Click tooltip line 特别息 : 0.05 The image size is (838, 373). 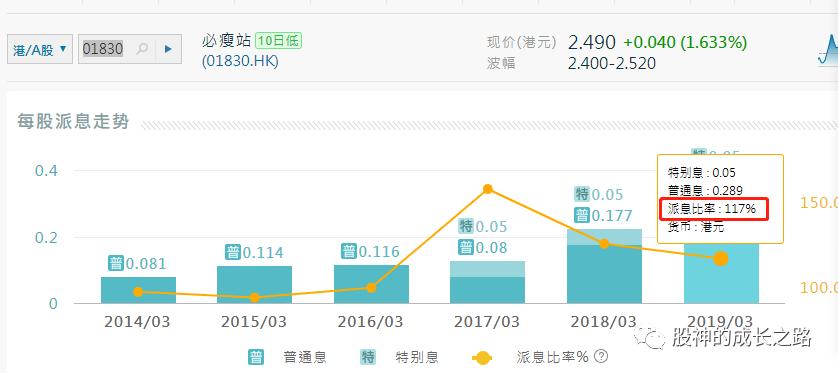click(x=701, y=173)
